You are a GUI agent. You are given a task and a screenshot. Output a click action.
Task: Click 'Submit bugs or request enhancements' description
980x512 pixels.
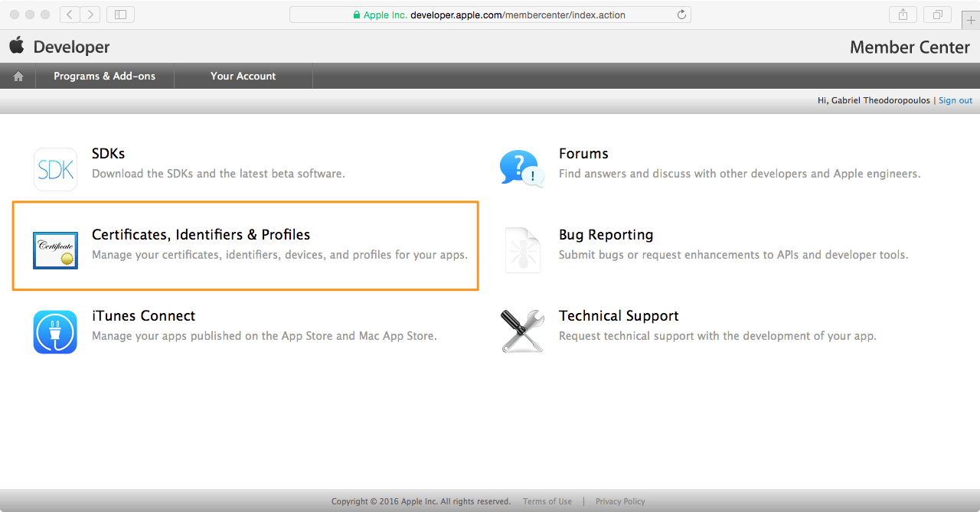[733, 255]
